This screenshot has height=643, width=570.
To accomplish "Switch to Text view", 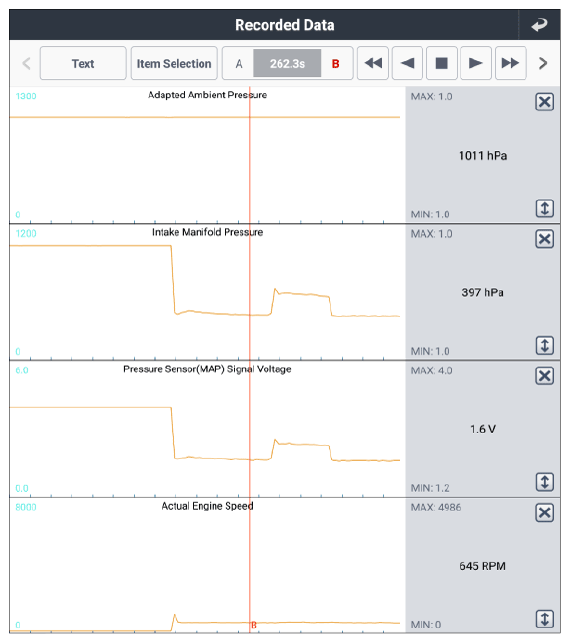I will pyautogui.click(x=83, y=63).
